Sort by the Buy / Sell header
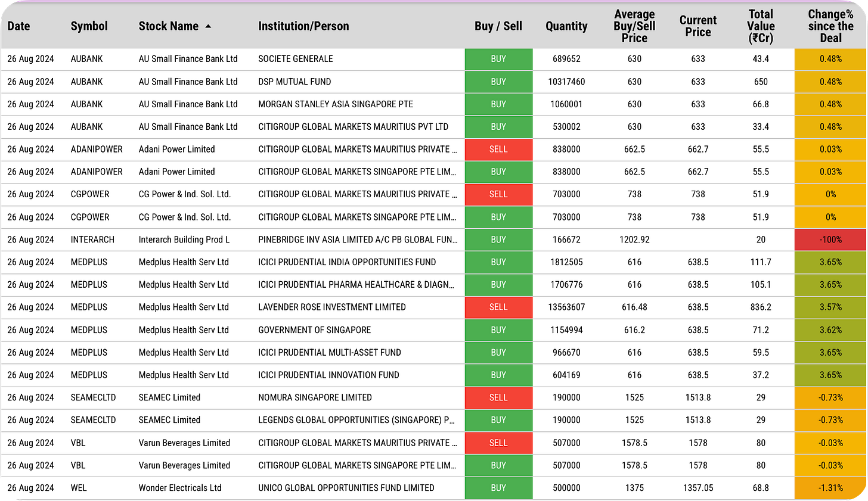The width and height of the screenshot is (868, 501). (498, 26)
